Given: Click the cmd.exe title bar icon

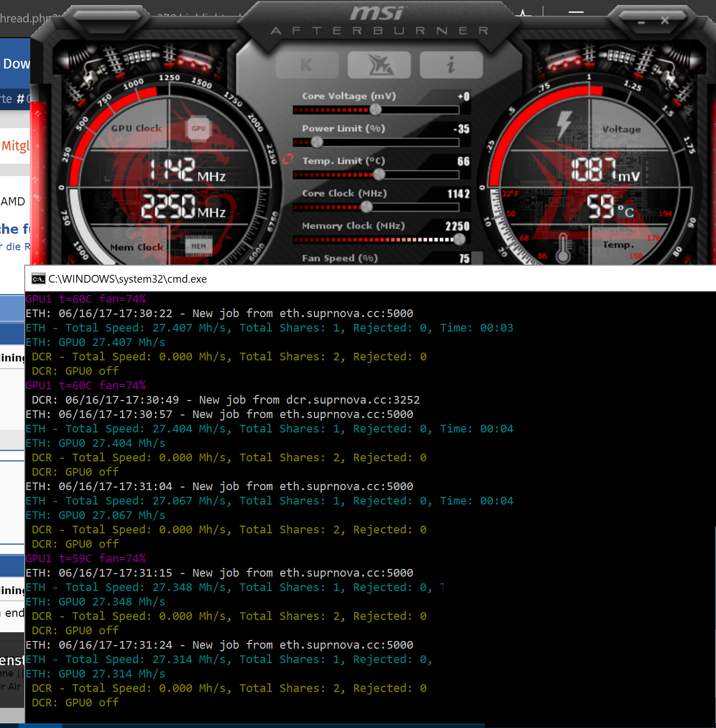Looking at the screenshot, I should [x=38, y=279].
